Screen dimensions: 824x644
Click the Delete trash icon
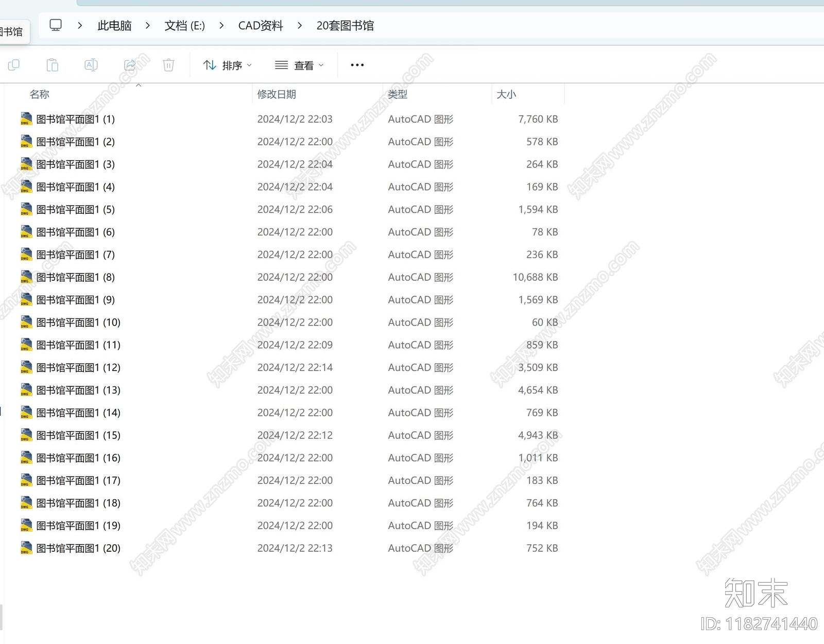[168, 65]
